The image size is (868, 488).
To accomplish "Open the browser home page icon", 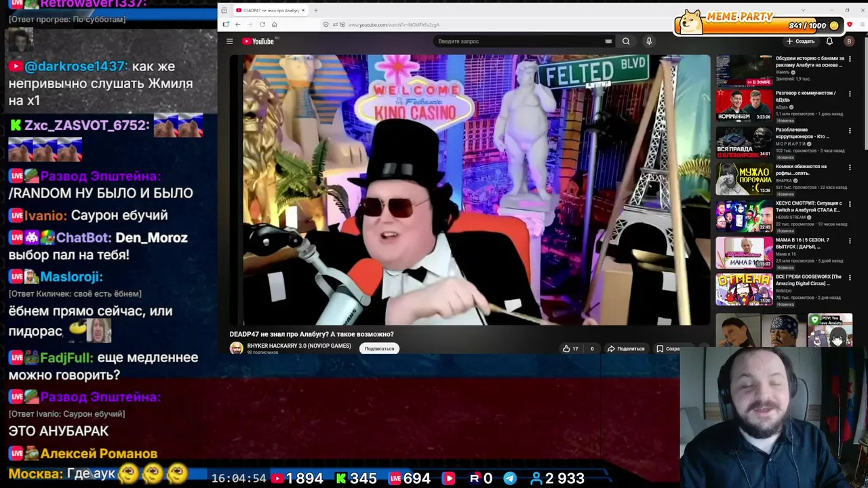I will 274,24.
